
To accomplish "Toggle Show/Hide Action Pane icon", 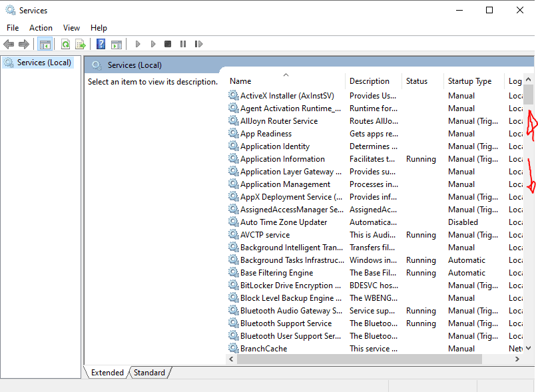I will pyautogui.click(x=117, y=44).
